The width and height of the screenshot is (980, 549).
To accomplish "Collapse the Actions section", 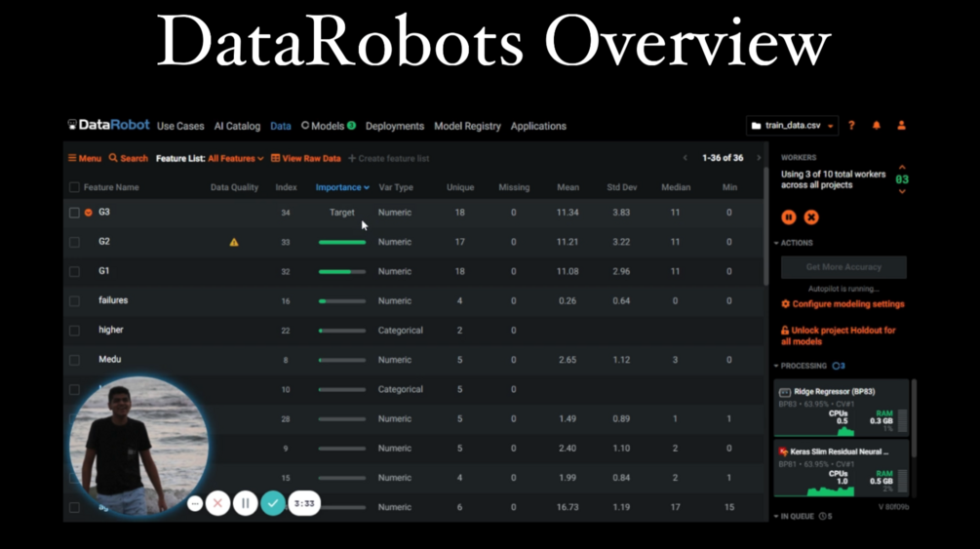I will [x=794, y=243].
